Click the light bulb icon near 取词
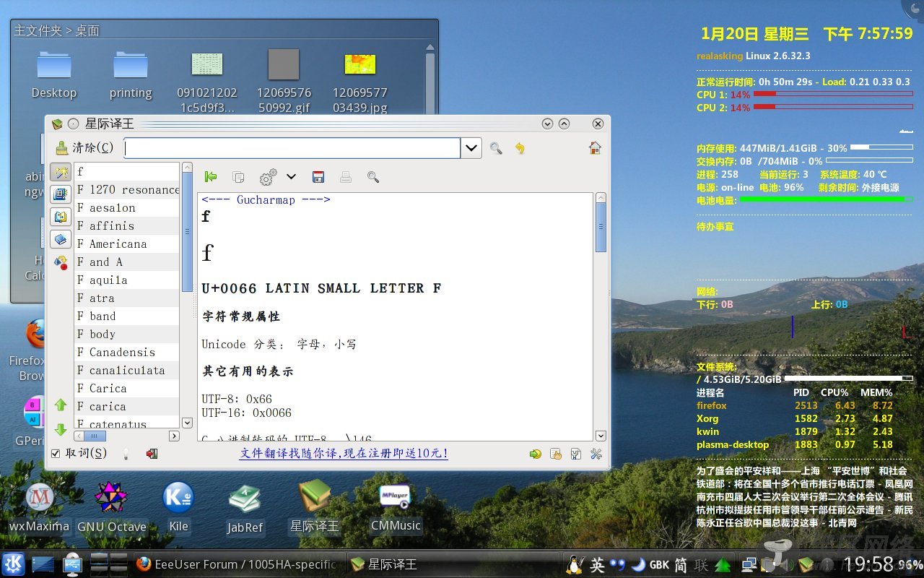Viewport: 924px width, 578px height. 126,454
